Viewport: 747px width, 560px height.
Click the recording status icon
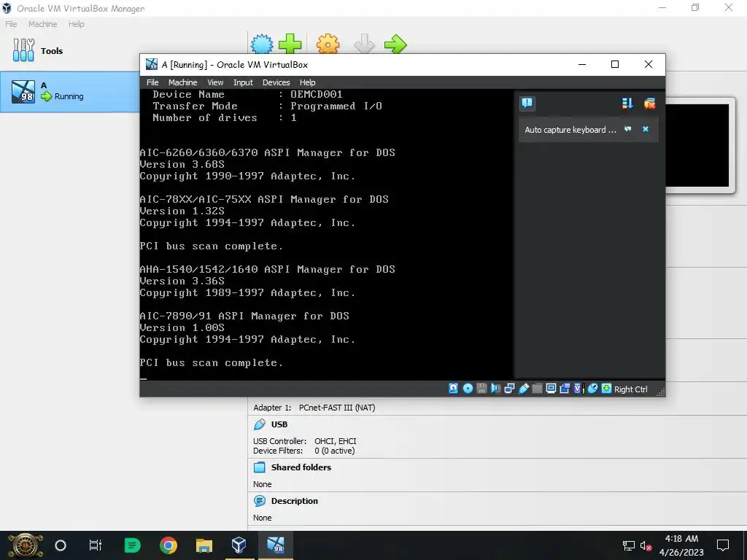pos(565,389)
